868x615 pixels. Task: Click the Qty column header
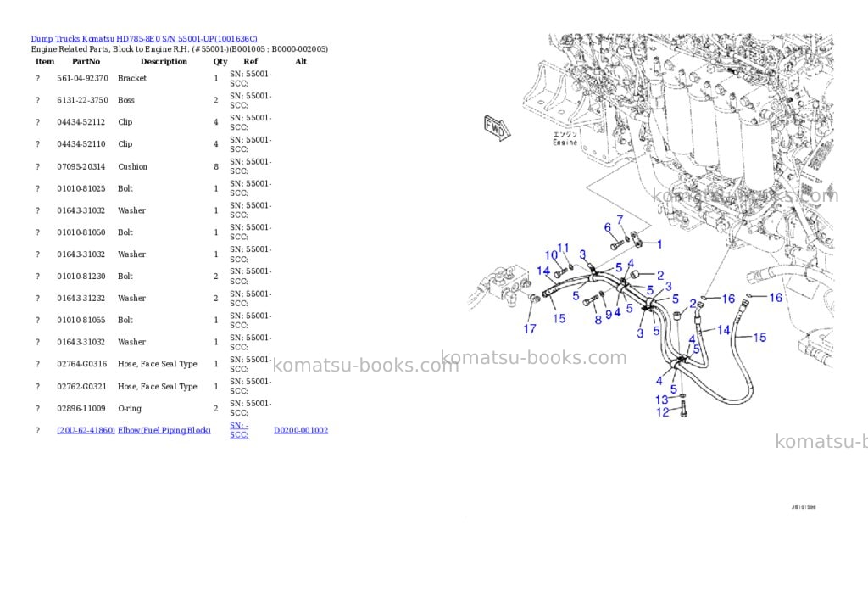(220, 61)
